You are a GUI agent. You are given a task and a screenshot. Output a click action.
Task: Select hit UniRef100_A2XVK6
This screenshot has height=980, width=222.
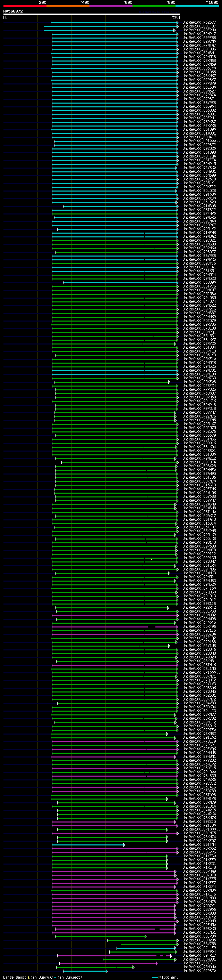tap(199, 125)
